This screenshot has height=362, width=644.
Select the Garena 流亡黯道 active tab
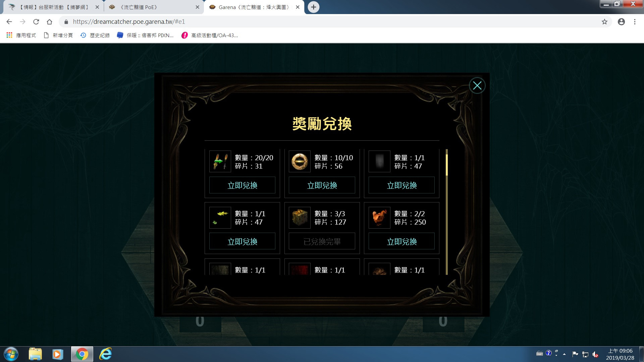pyautogui.click(x=254, y=7)
